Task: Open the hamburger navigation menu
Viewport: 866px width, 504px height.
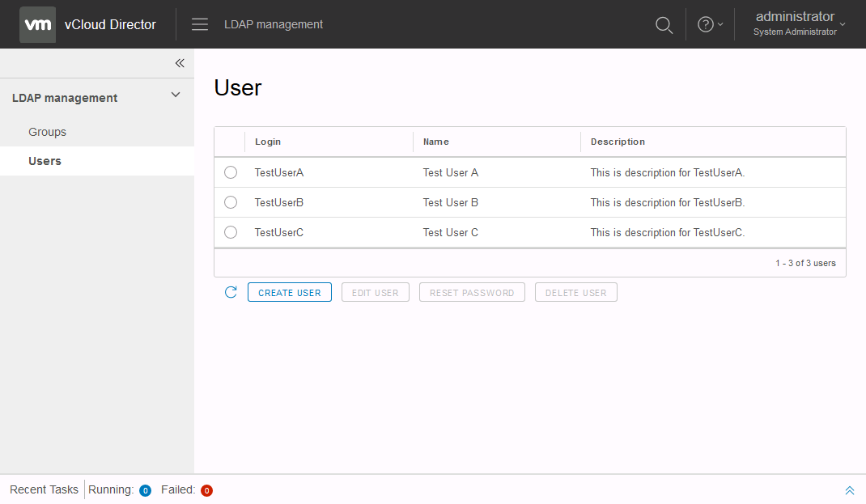Action: pos(199,24)
